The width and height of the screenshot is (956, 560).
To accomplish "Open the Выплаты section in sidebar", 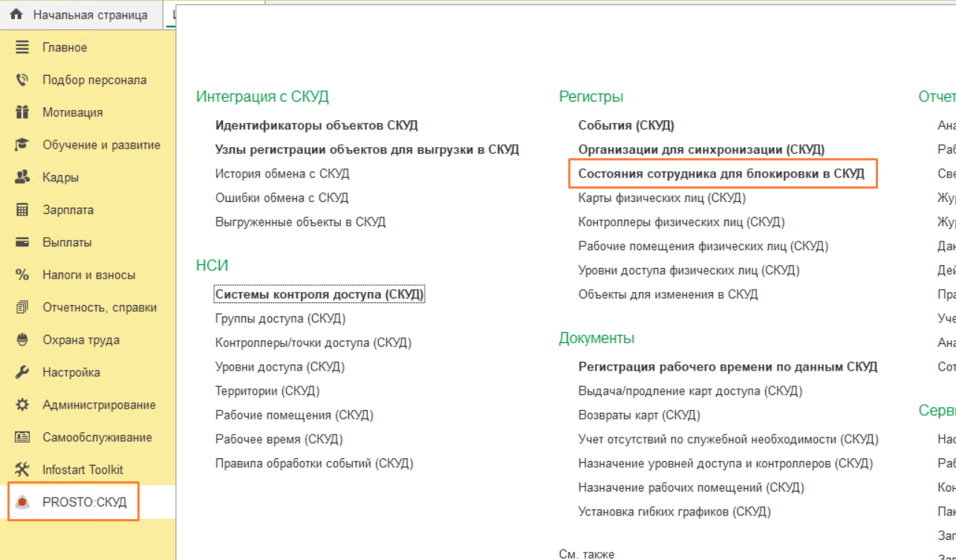I will click(x=67, y=243).
